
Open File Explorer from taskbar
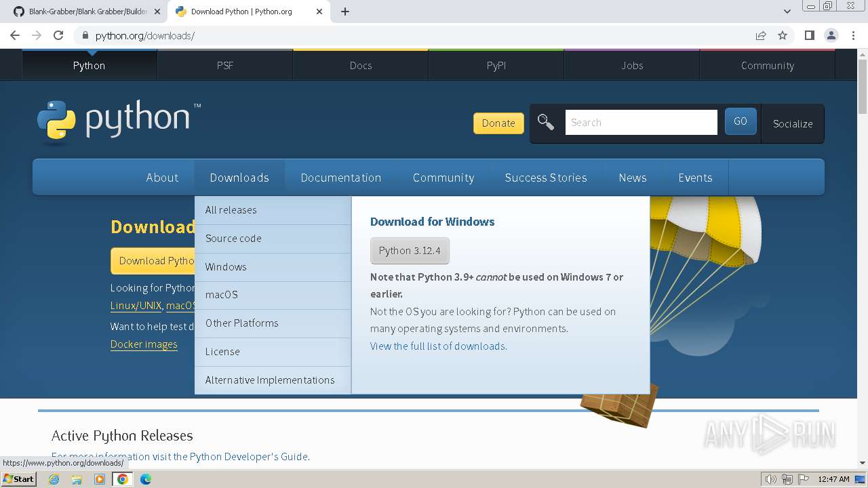point(77,479)
